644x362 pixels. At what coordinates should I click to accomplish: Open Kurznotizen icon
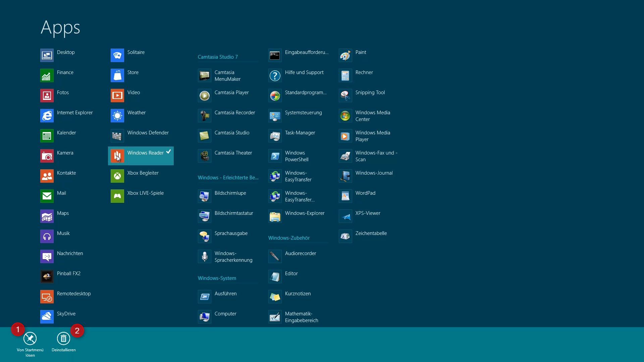(x=275, y=297)
